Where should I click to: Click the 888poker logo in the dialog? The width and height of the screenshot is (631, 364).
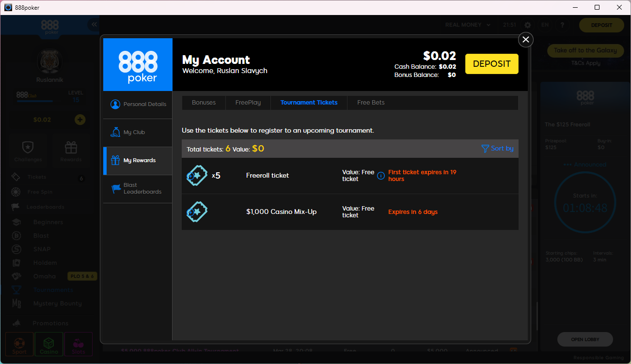click(x=138, y=65)
